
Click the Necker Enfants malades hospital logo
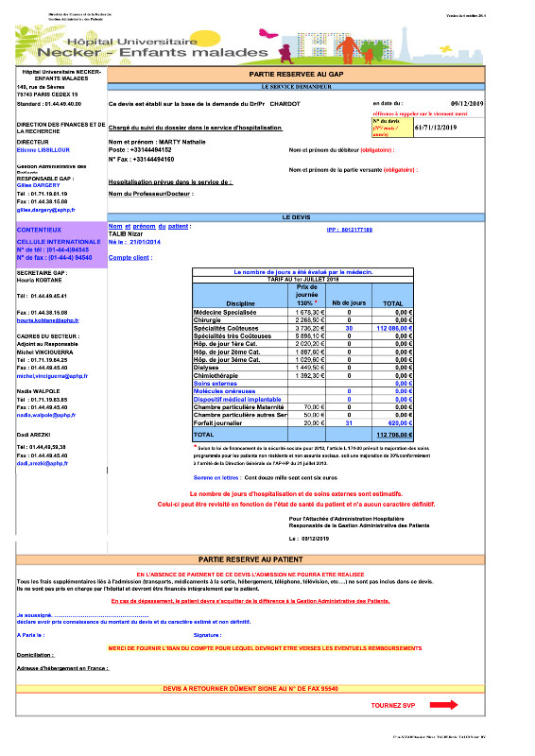(x=152, y=47)
